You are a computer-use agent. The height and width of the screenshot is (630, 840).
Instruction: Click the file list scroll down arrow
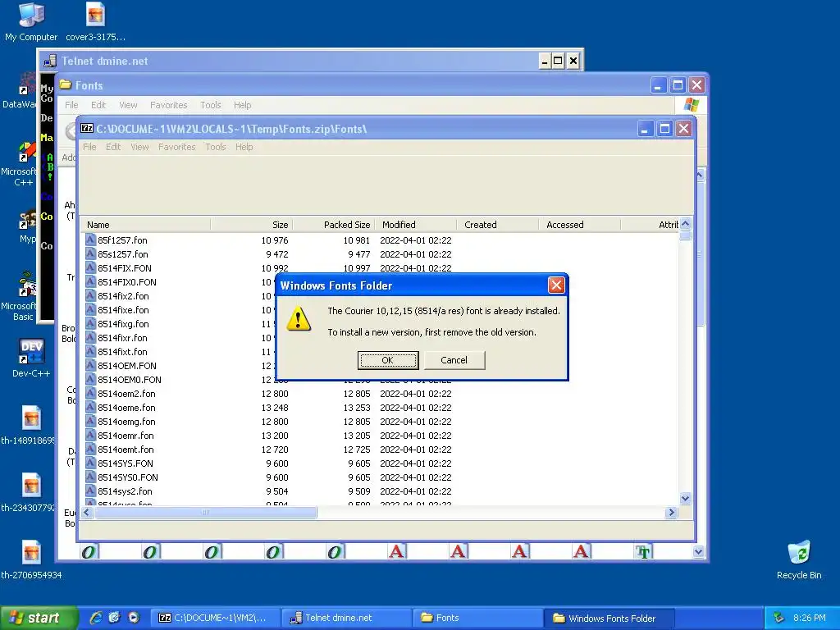pos(685,498)
